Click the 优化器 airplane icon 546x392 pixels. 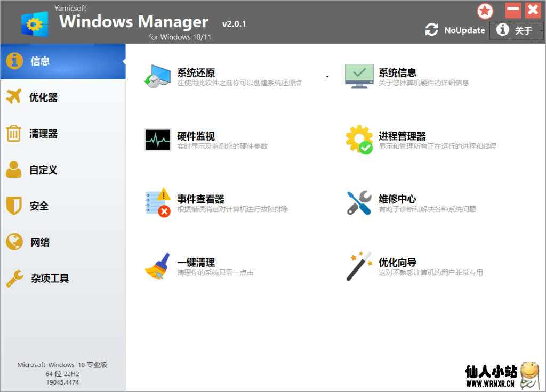click(x=14, y=97)
